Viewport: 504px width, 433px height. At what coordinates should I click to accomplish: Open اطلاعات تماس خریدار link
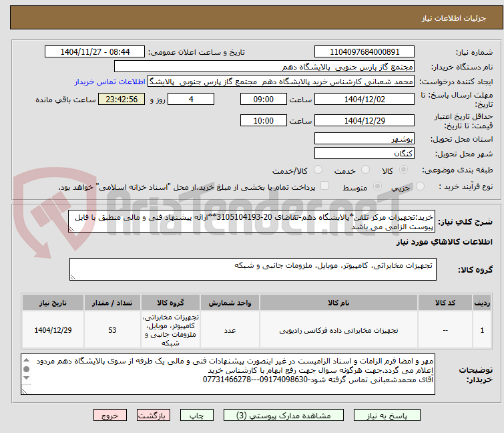pyautogui.click(x=110, y=82)
